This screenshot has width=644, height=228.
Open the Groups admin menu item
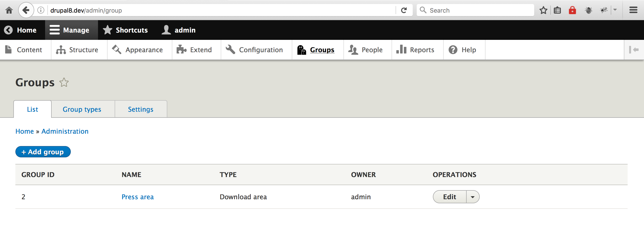pos(318,50)
